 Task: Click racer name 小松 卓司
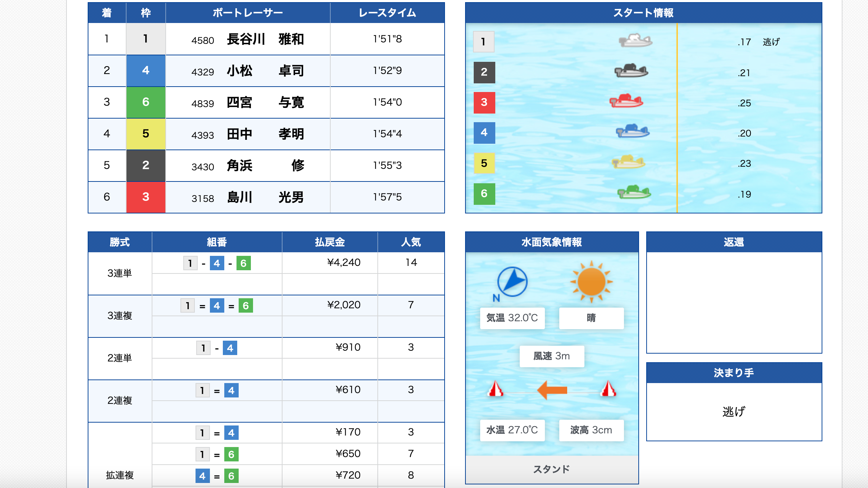point(265,71)
